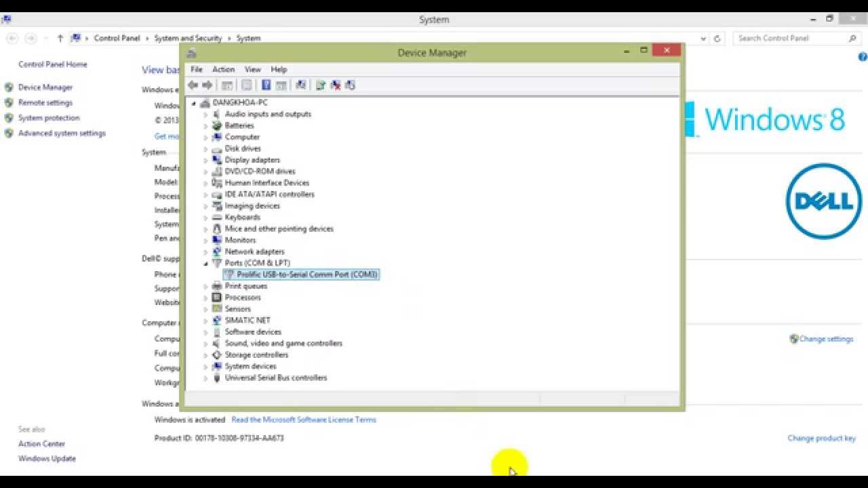
Task: Click the Back arrow in Device Manager toolbar
Action: click(193, 85)
